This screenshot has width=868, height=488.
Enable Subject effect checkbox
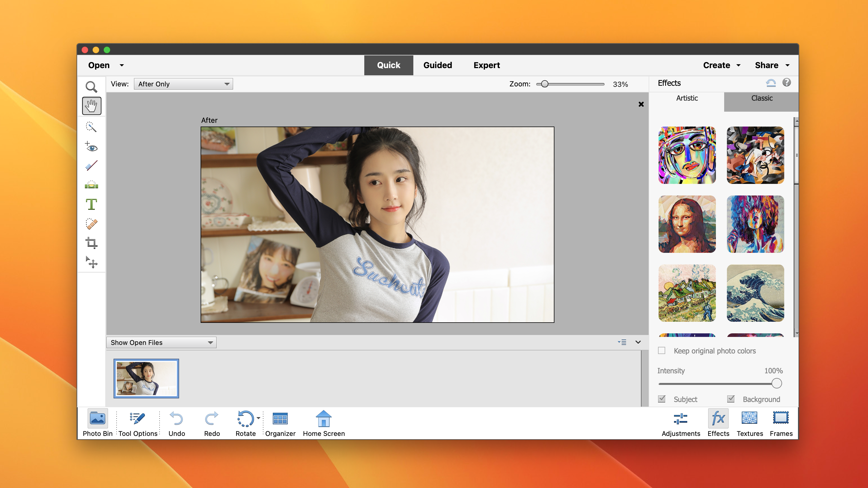(x=661, y=399)
